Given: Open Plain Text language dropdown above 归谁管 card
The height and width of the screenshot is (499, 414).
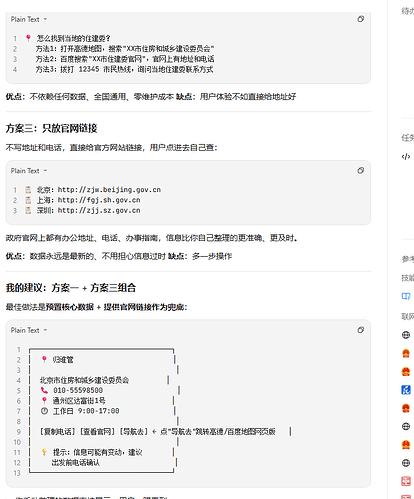Looking at the screenshot, I should coord(29,330).
